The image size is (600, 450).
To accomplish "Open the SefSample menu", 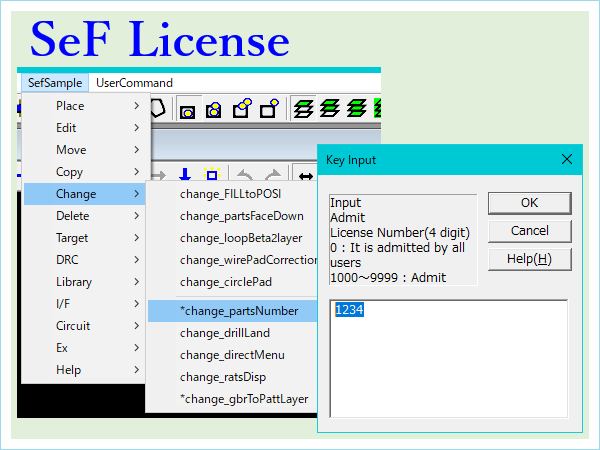I will click(56, 83).
